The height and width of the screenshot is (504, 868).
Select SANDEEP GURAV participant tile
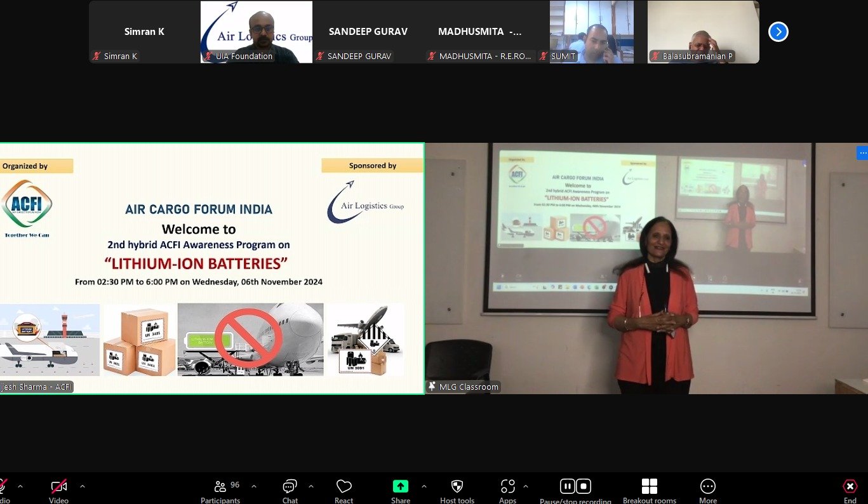[x=368, y=32]
